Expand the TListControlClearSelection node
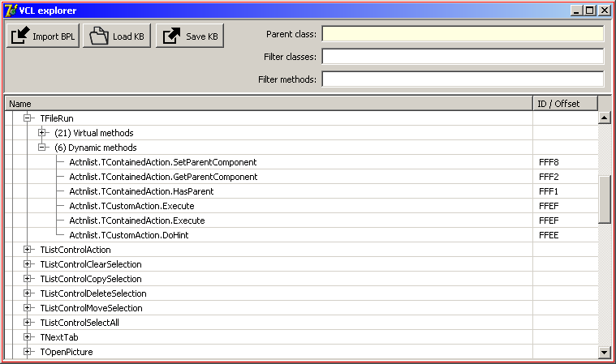 coord(27,264)
